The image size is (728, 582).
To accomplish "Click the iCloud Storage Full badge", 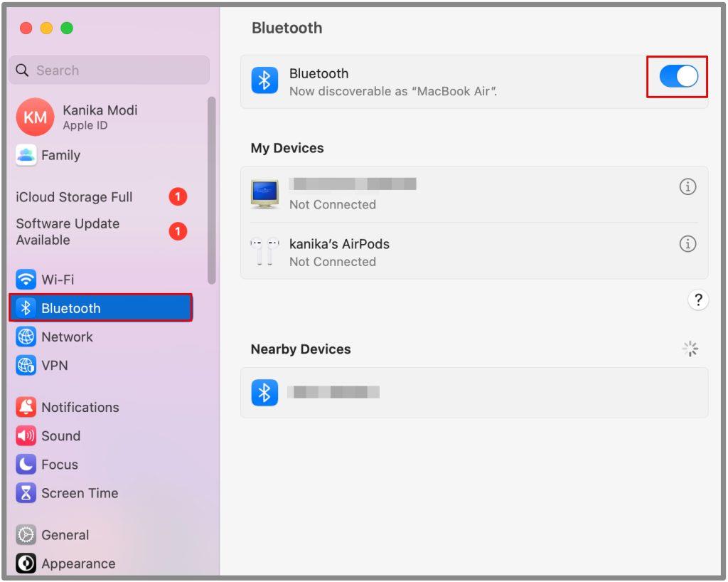I will click(x=178, y=196).
